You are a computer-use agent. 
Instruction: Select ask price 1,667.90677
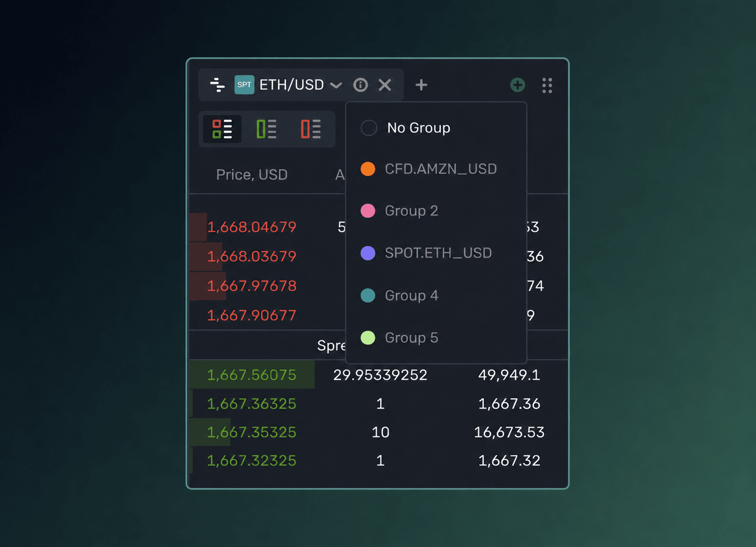coord(252,315)
